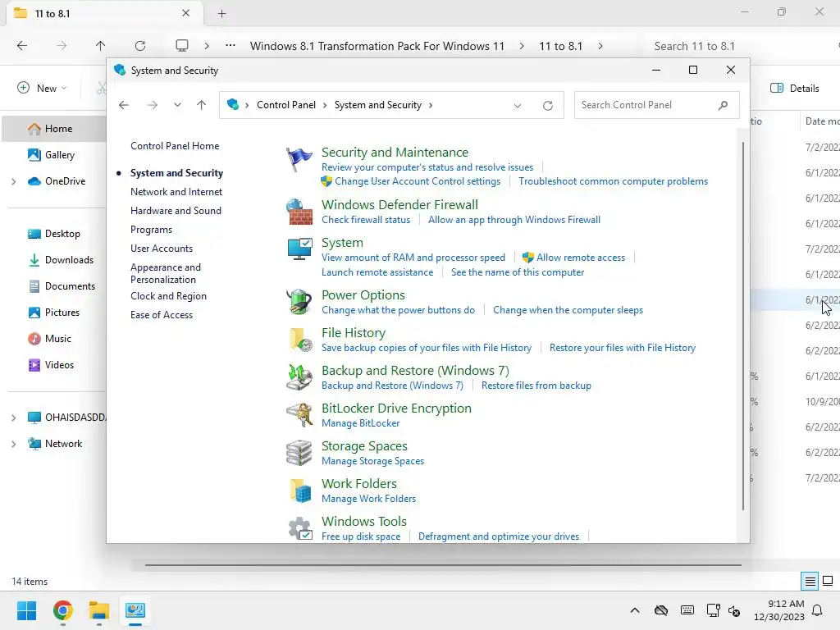Go back in the File Explorer window

[22, 46]
